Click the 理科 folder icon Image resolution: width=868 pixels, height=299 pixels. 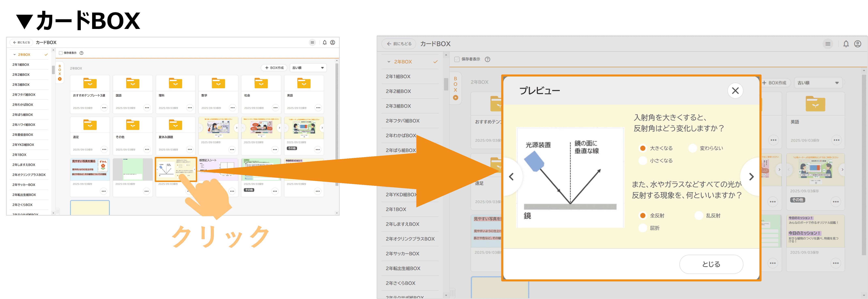pos(175,83)
